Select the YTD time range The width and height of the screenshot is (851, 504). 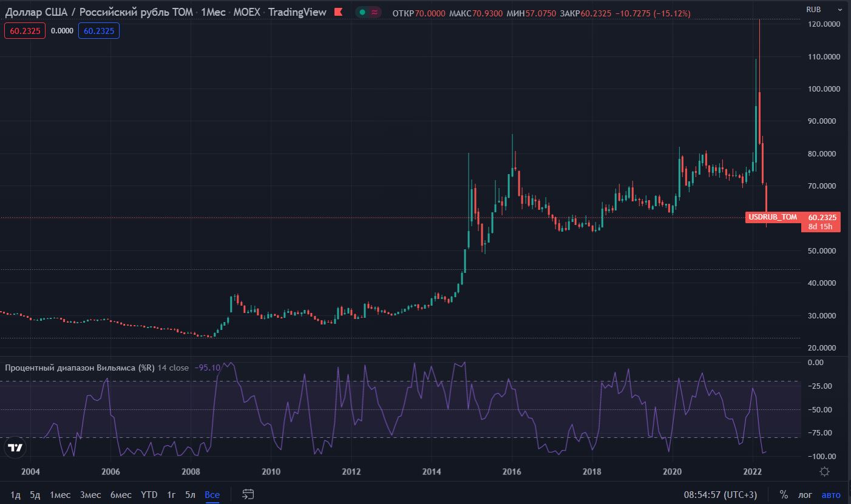click(149, 494)
